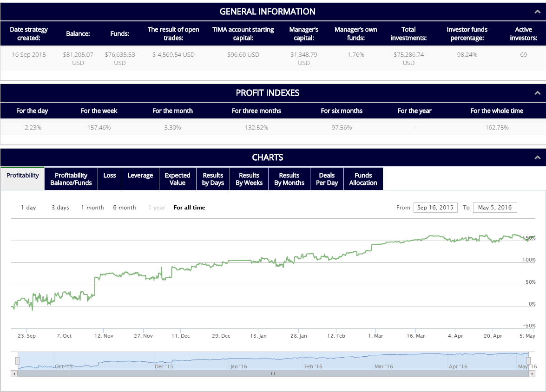The height and width of the screenshot is (392, 546).
Task: Click the To date field
Action: click(x=494, y=208)
